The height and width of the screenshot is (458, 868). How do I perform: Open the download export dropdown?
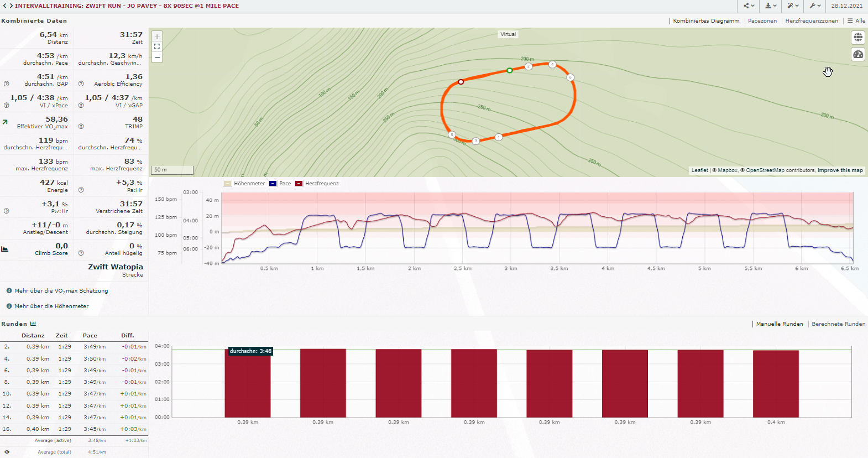(x=771, y=6)
